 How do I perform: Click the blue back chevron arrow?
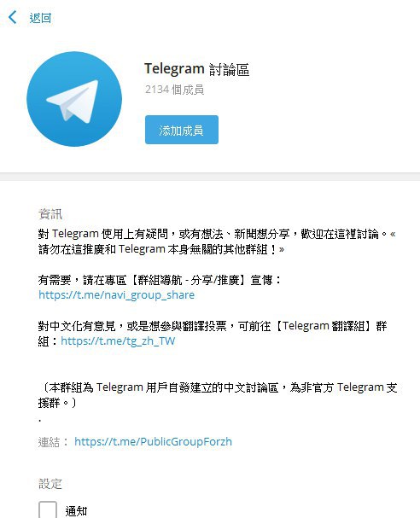13,17
